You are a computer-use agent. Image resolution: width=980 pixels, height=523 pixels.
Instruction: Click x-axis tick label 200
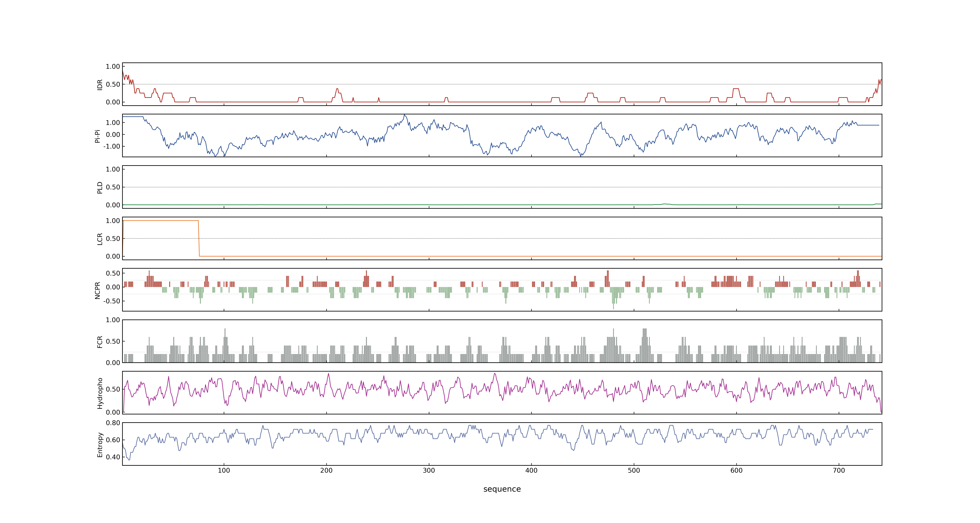coord(326,470)
